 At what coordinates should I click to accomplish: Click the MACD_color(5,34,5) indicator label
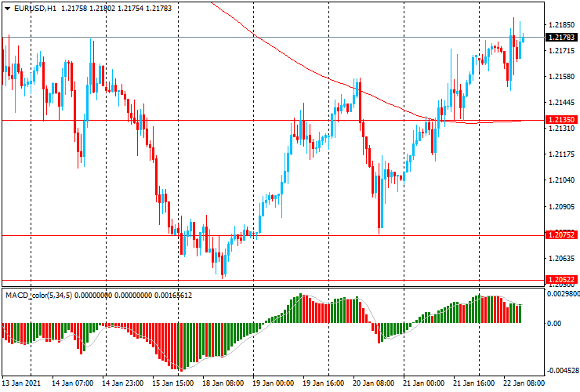pos(39,296)
